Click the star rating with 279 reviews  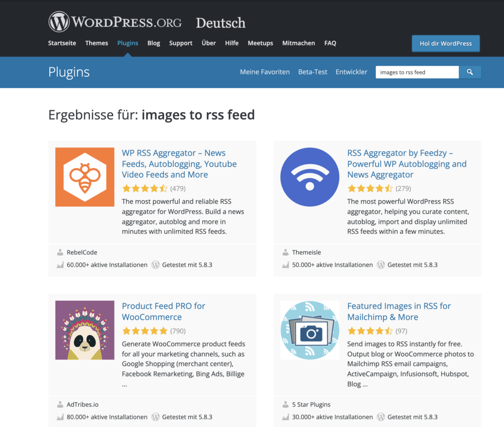coord(370,188)
